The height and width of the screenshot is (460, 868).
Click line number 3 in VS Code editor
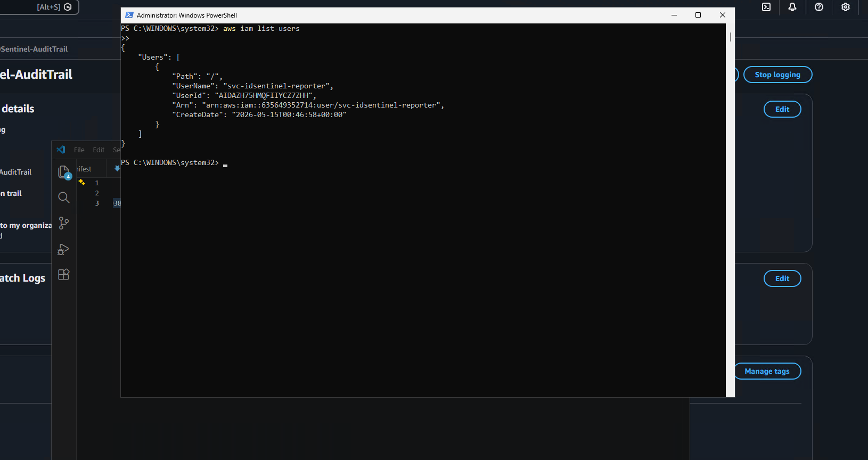pos(97,203)
